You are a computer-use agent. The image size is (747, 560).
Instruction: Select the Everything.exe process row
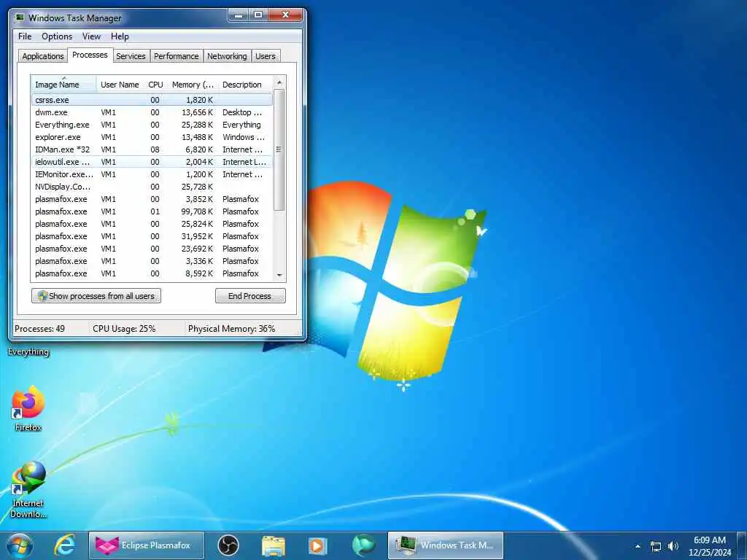(x=152, y=125)
